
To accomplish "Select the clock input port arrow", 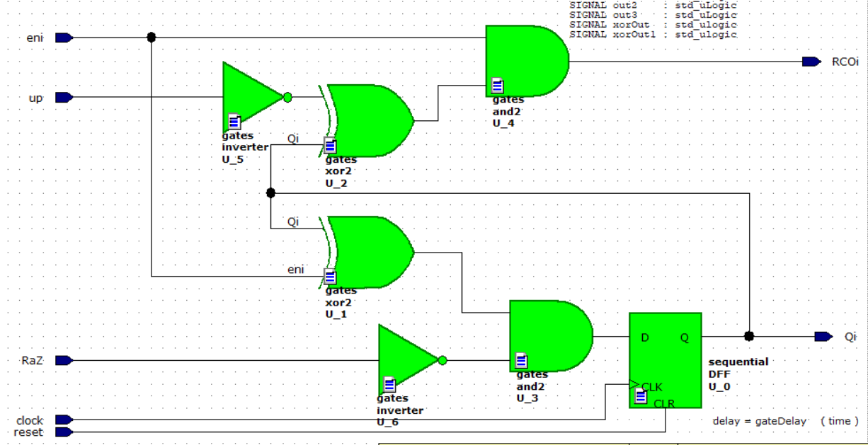I will point(64,420).
